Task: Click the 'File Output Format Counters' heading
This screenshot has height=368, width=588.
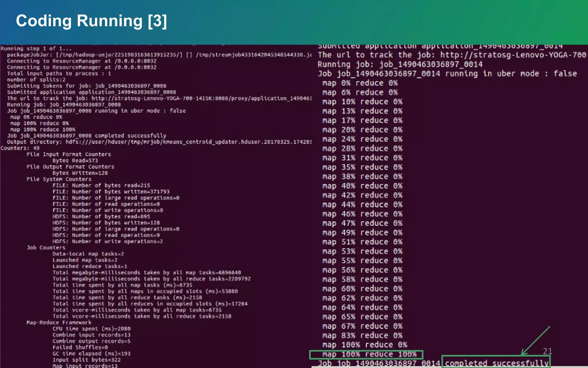Action: [70, 167]
